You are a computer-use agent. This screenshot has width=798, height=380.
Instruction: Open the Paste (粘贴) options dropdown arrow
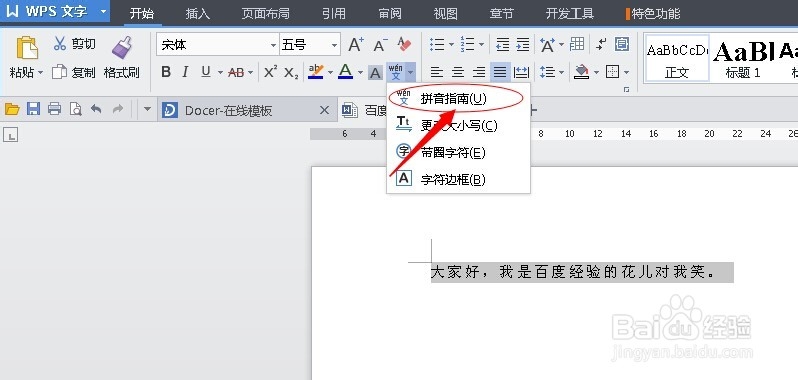click(40, 73)
